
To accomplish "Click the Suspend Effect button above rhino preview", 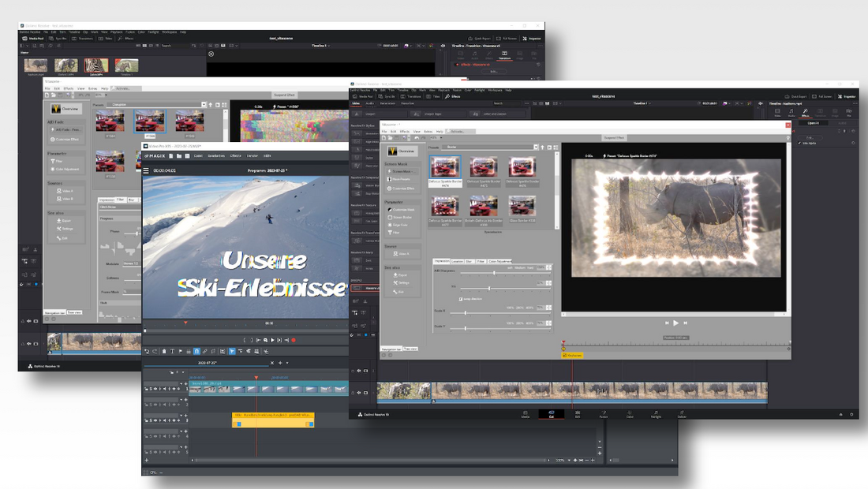I will point(615,137).
